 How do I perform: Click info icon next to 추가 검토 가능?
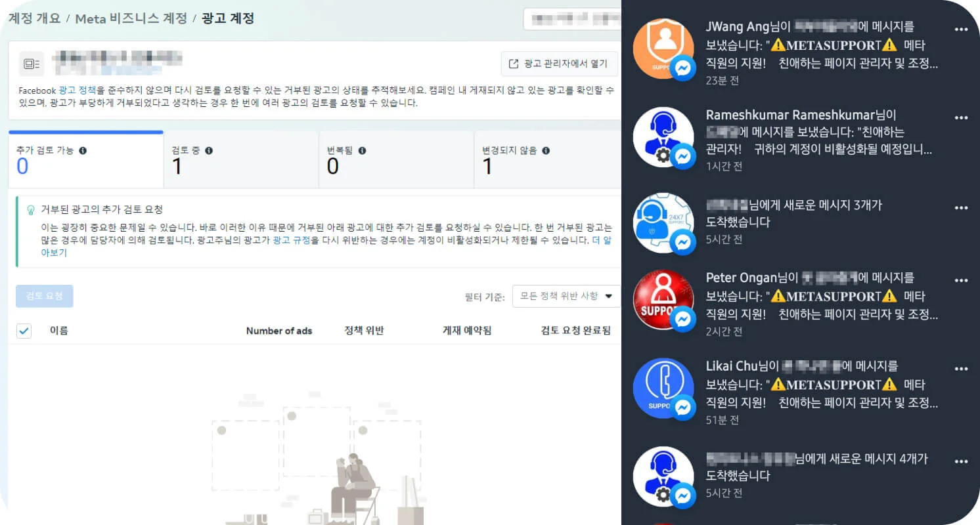(x=83, y=150)
